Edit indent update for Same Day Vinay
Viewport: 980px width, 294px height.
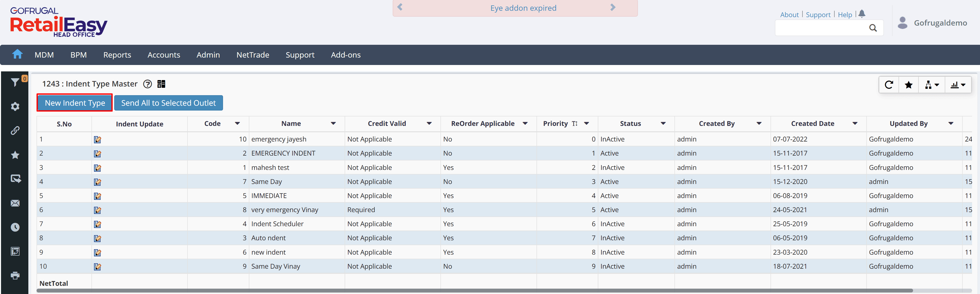(97, 267)
